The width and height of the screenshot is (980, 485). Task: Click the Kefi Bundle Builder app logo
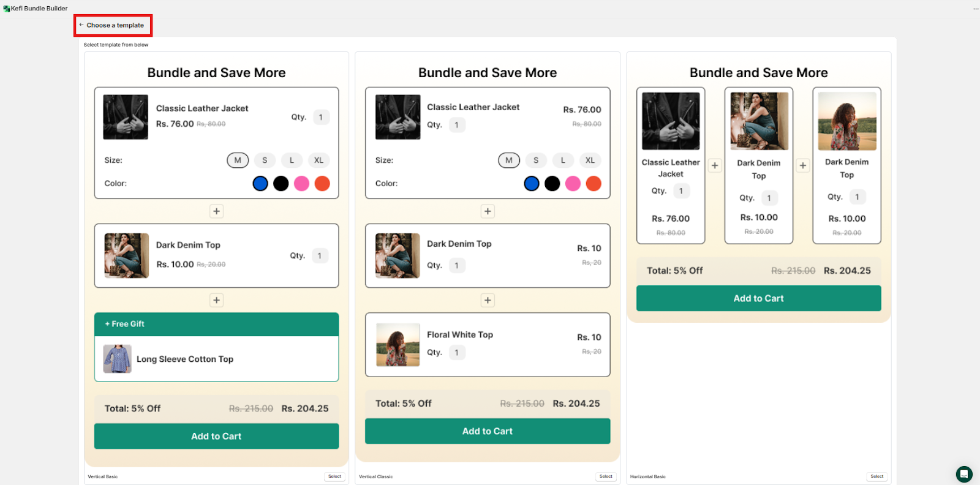tap(7, 9)
